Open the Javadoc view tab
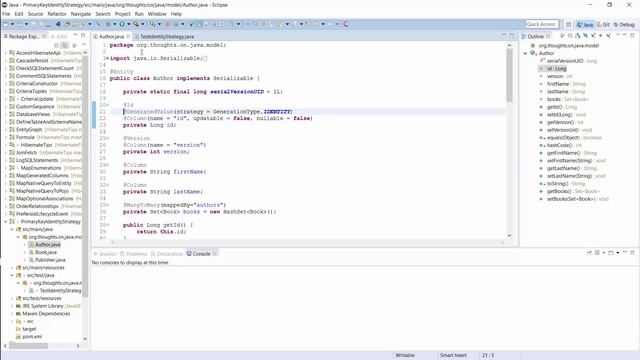Image resolution: width=640 pixels, height=360 pixels. pyautogui.click(x=105, y=254)
